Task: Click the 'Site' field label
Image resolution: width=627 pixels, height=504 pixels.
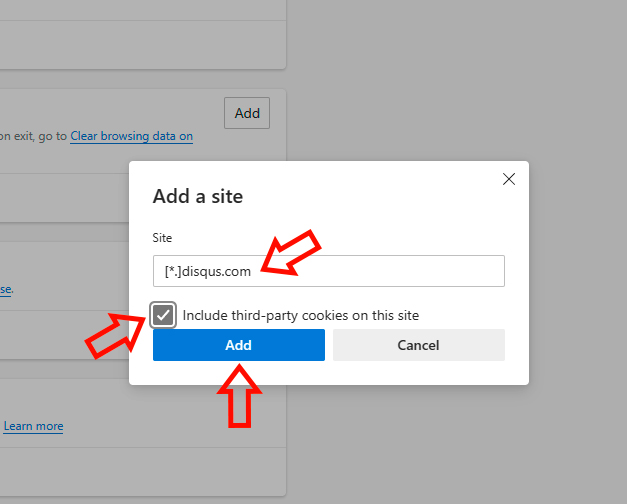Action: [x=162, y=238]
